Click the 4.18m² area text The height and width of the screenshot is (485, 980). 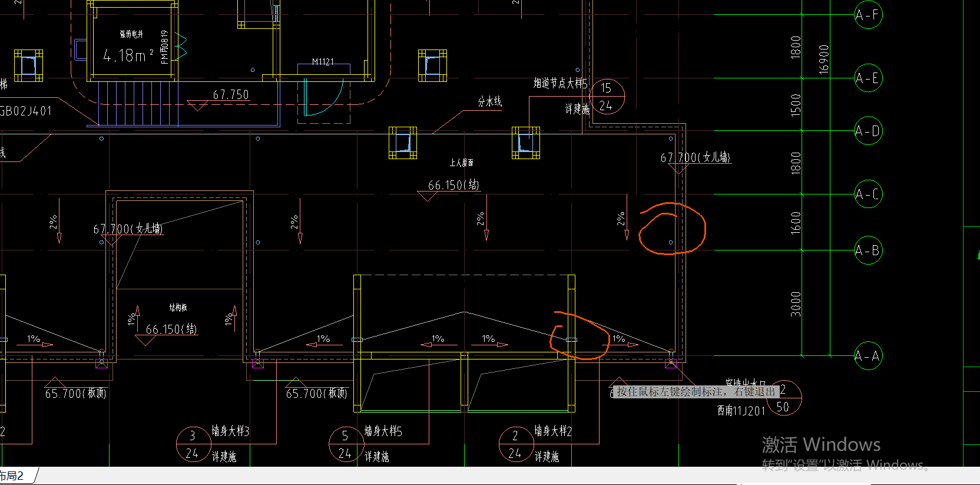(128, 55)
